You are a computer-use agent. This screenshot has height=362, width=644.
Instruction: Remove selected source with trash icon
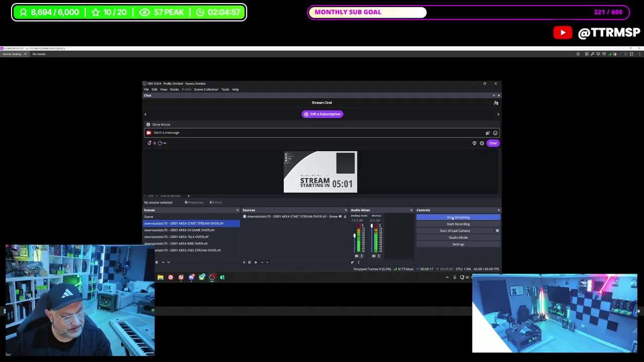coord(250,262)
